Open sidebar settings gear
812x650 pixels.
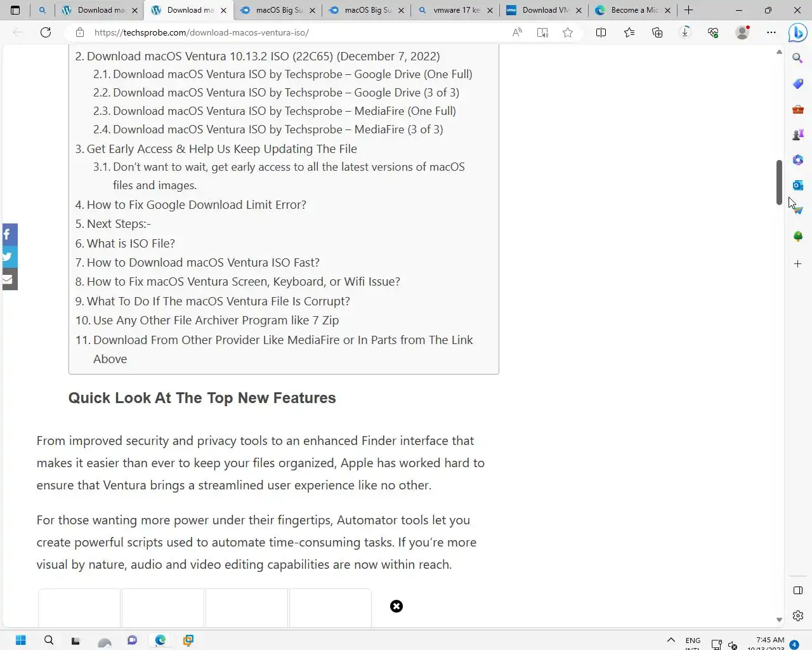point(798,616)
